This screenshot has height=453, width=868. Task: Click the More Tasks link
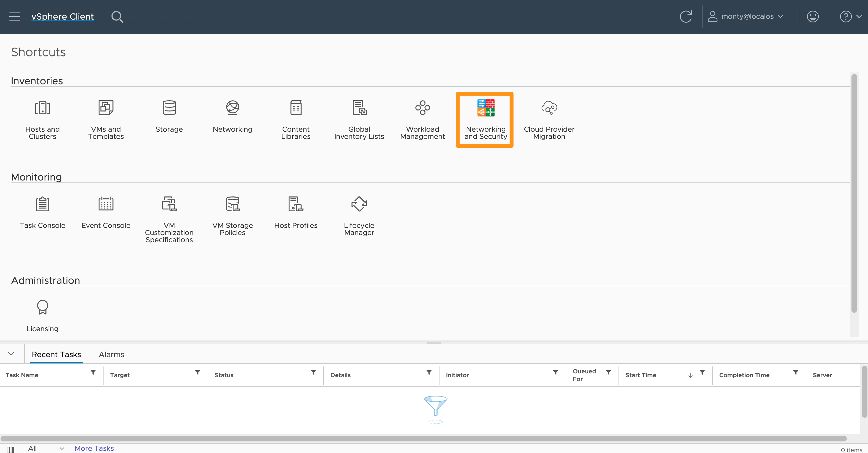[x=94, y=448]
